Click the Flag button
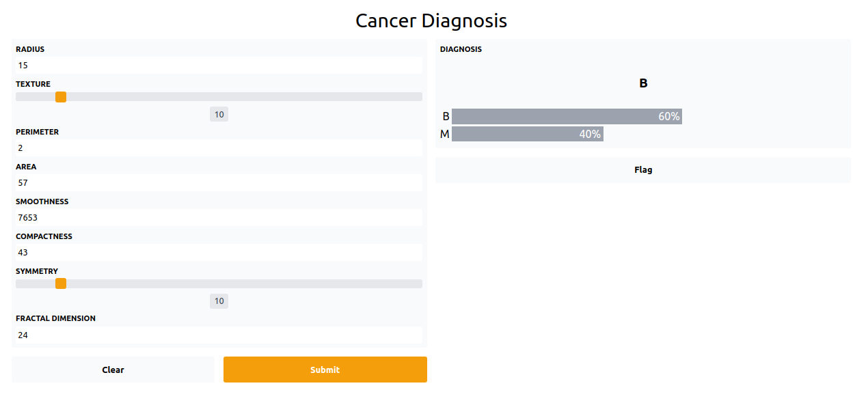The image size is (868, 403). click(x=643, y=170)
